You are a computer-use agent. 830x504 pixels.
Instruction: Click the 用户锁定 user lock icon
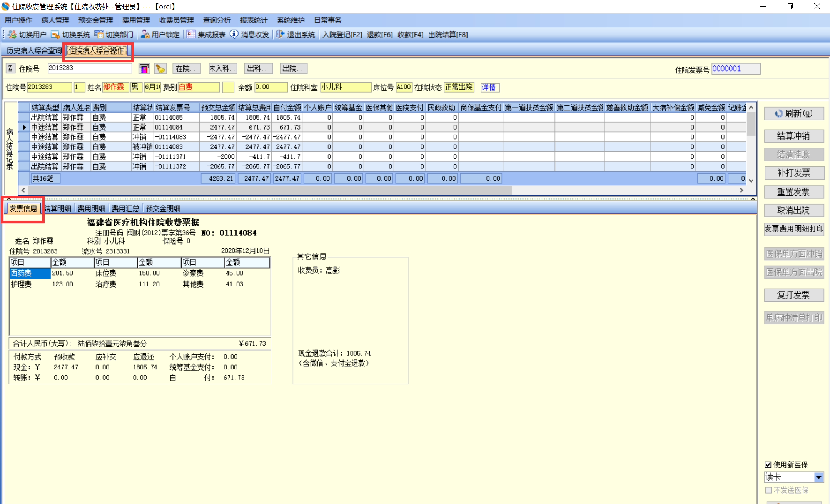point(145,35)
